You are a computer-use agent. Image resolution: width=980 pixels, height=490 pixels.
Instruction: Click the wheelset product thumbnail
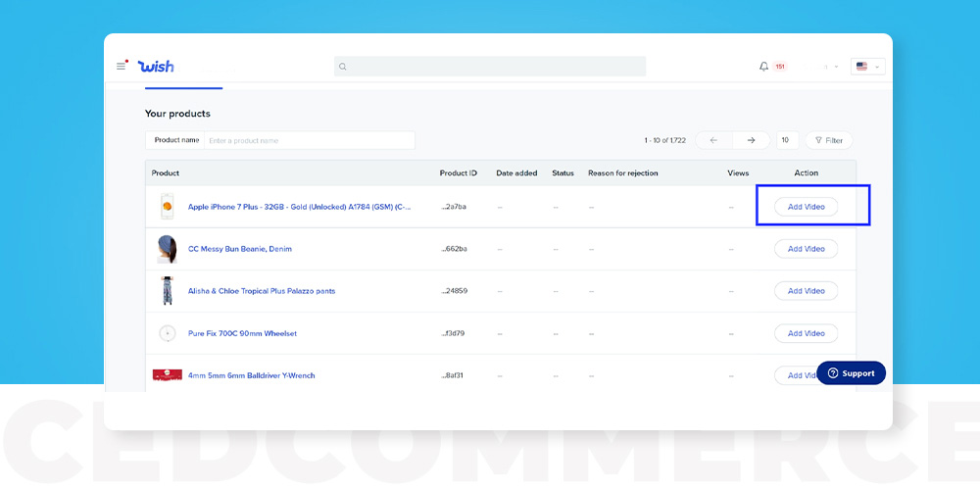point(167,333)
